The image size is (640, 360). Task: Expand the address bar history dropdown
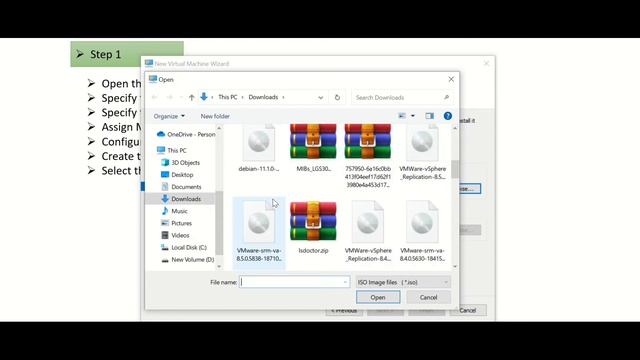coord(320,98)
